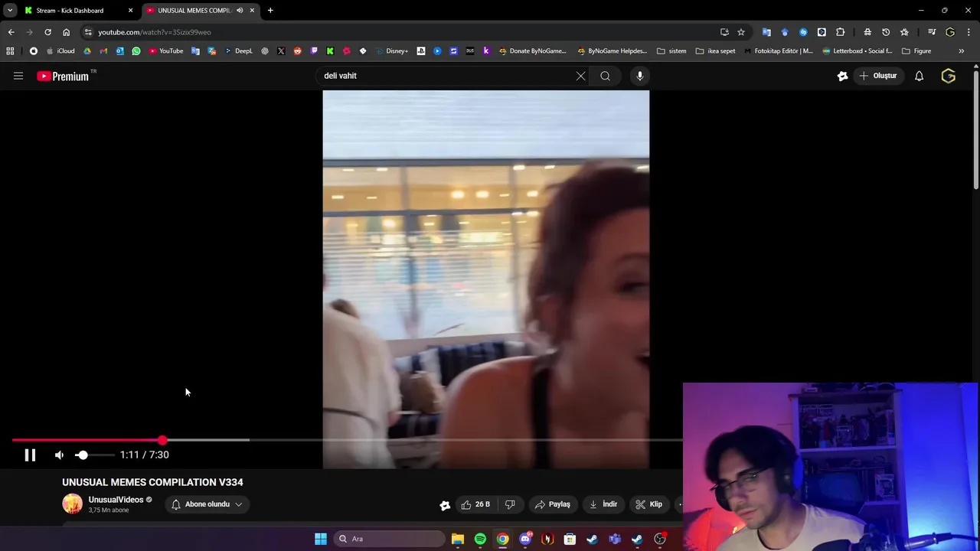Open site information icon in address bar
This screenshot has height=551, width=980.
coord(88,32)
